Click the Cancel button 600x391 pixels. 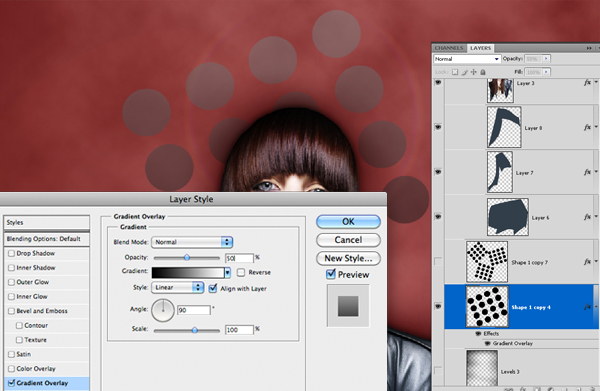pos(348,240)
